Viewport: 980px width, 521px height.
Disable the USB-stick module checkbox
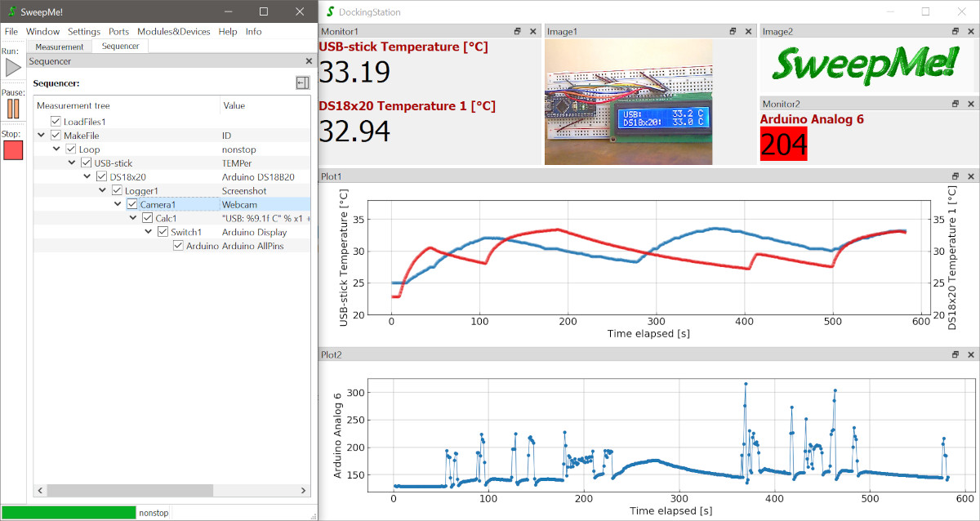click(86, 163)
